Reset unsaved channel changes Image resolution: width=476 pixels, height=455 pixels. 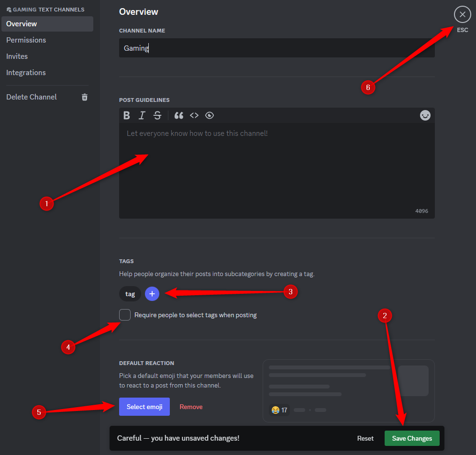pos(365,438)
